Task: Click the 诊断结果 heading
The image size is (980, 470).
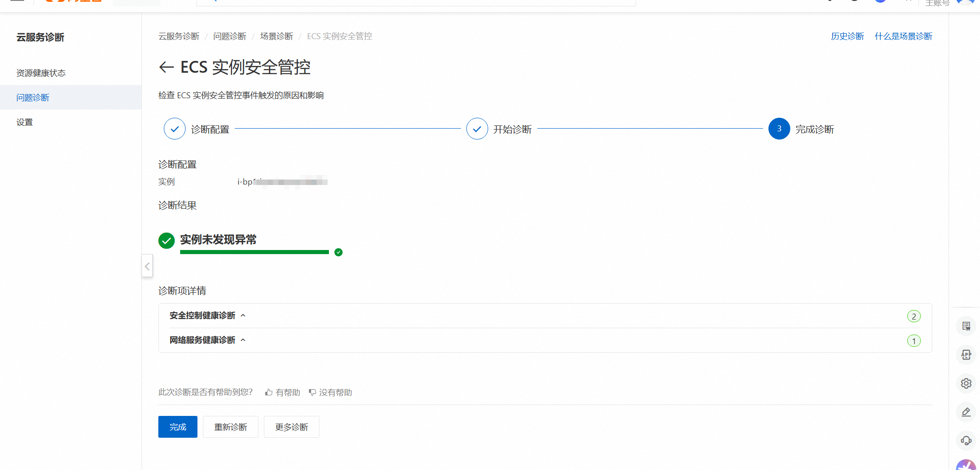Action: (177, 205)
